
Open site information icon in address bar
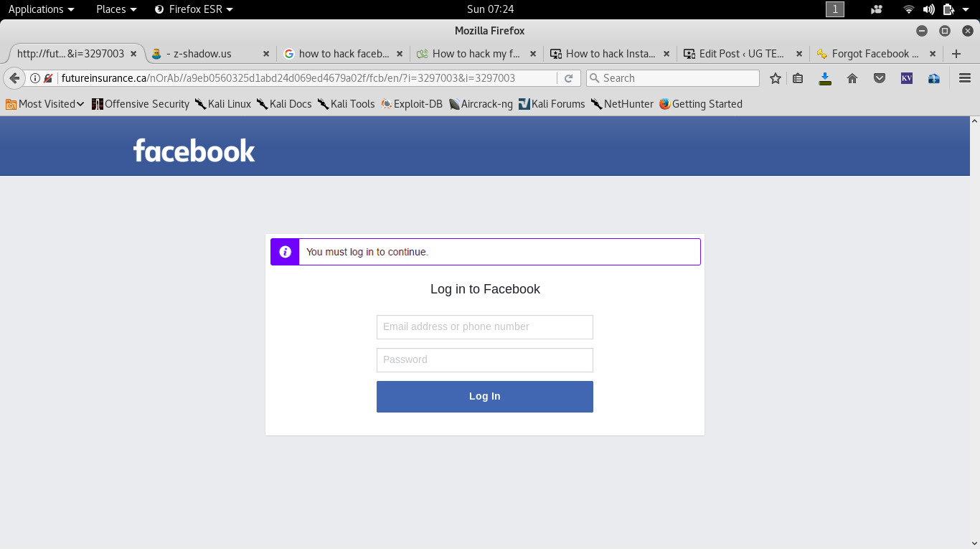(x=34, y=78)
